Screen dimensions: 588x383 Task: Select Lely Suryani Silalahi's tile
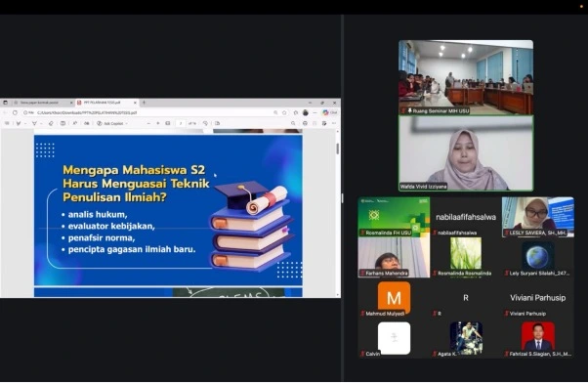coord(538,258)
